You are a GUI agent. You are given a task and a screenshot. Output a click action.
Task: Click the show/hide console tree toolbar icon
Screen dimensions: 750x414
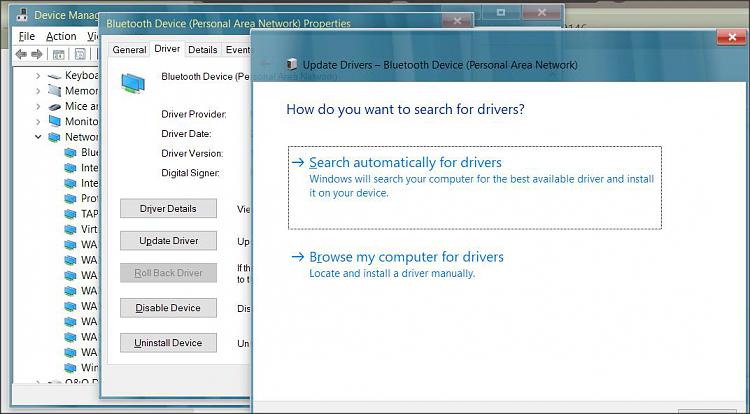click(x=58, y=54)
